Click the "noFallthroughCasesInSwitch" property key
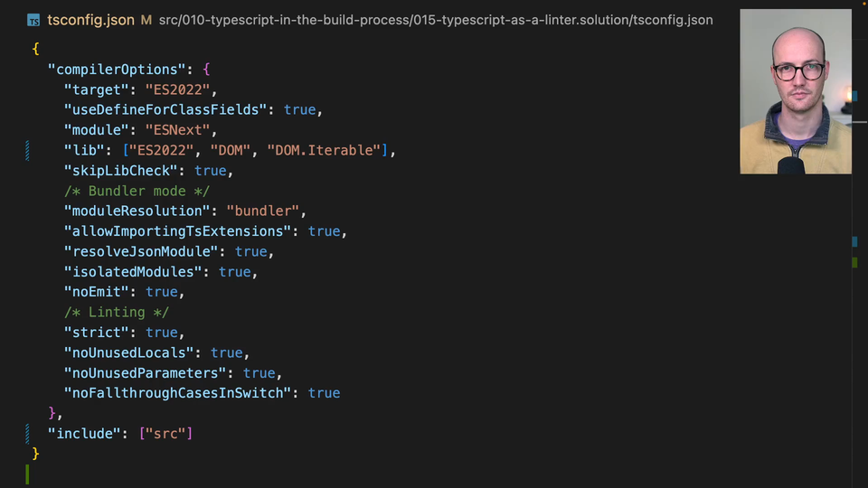The height and width of the screenshot is (488, 868). click(x=178, y=393)
